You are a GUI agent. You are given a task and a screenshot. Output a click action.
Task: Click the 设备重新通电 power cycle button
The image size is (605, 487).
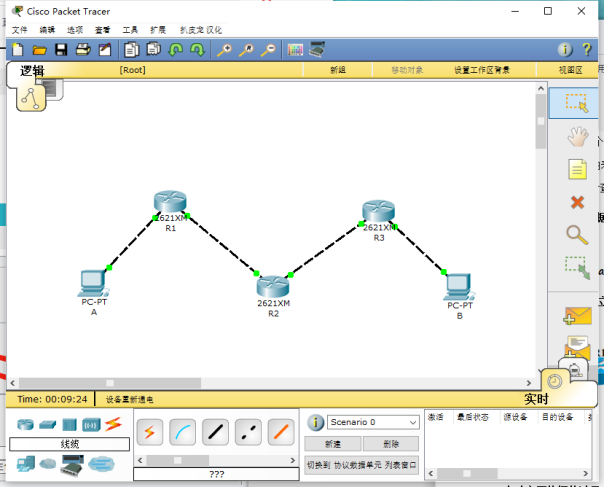pos(129,399)
